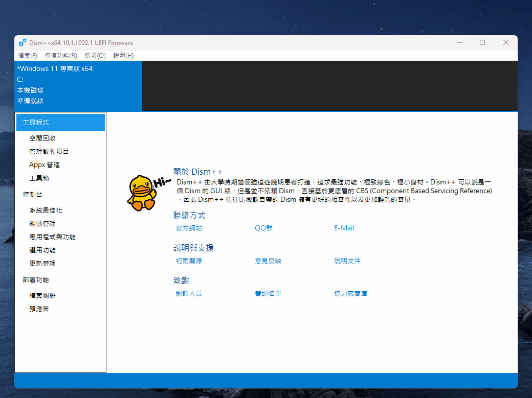Image resolution: width=532 pixels, height=398 pixels.
Task: Open 空間回收 in the sidebar
Action: [42, 138]
